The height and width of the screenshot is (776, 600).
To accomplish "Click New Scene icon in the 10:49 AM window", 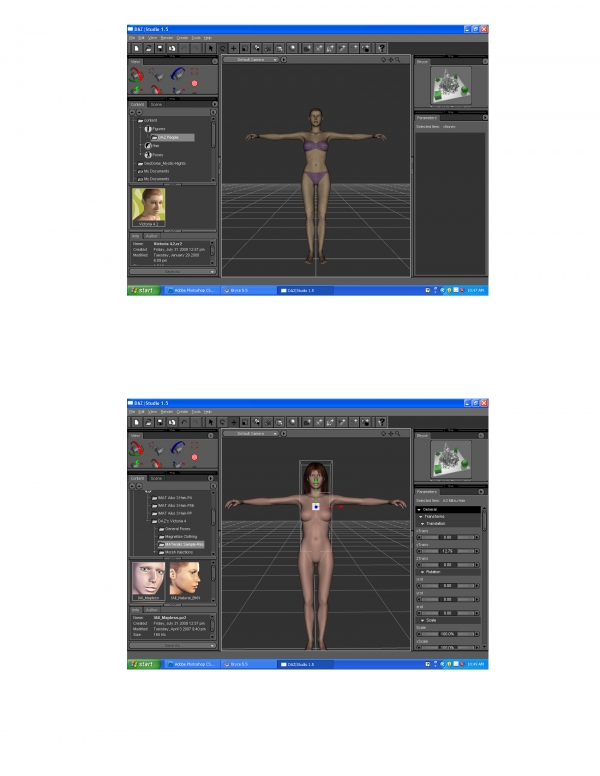I will [136, 422].
